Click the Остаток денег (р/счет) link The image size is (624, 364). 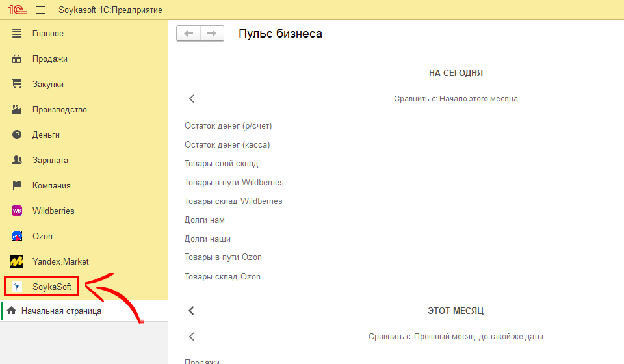point(228,126)
